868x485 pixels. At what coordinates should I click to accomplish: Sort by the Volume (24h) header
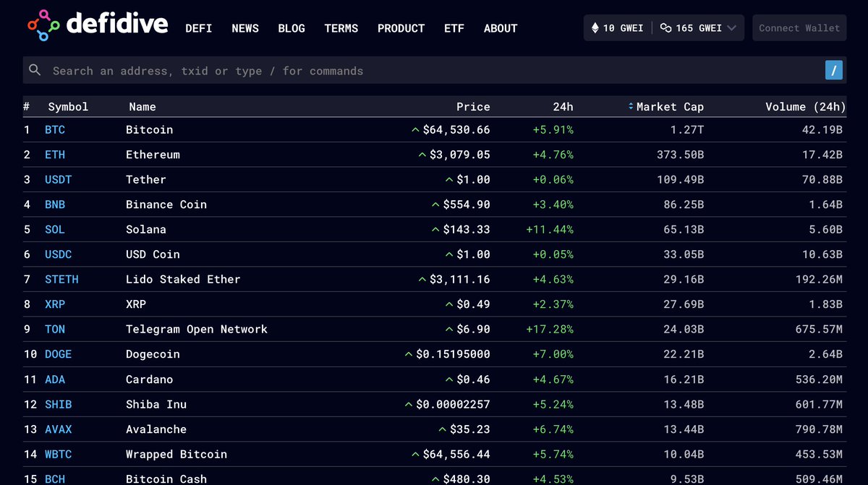tap(806, 107)
